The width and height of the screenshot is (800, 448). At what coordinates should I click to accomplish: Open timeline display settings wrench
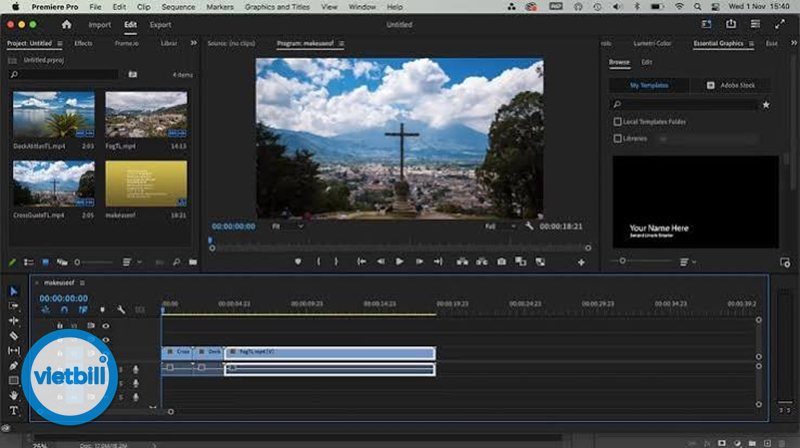[121, 310]
